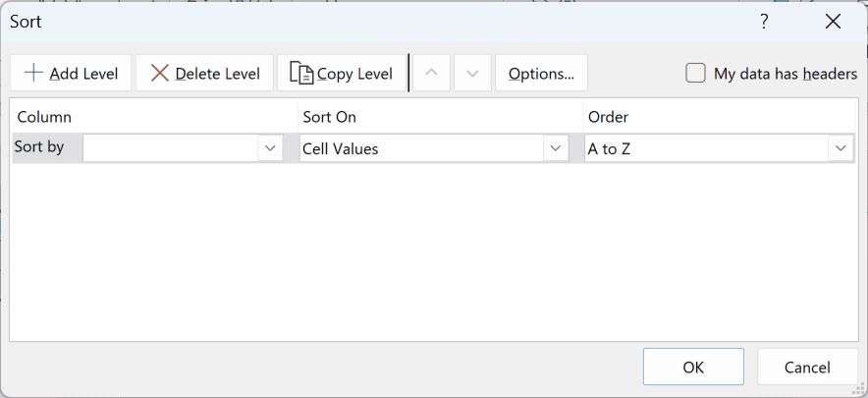The width and height of the screenshot is (868, 398).
Task: Click the Copy Level button
Action: tap(342, 73)
